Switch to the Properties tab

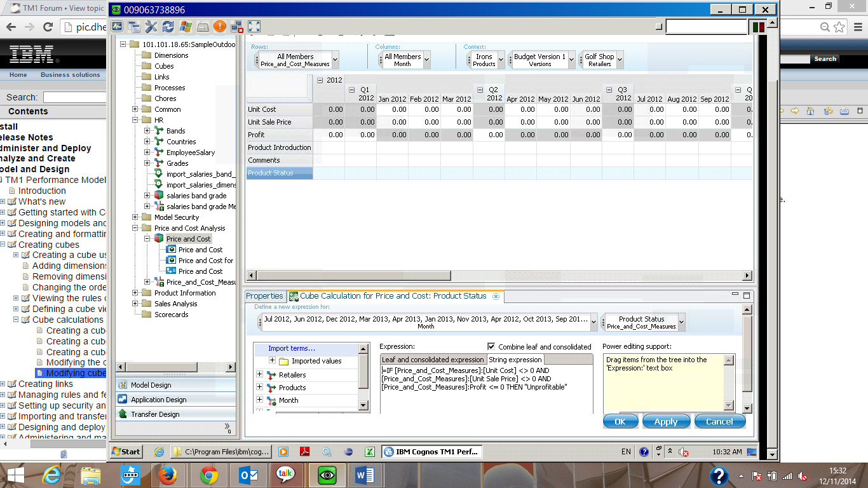[264, 296]
